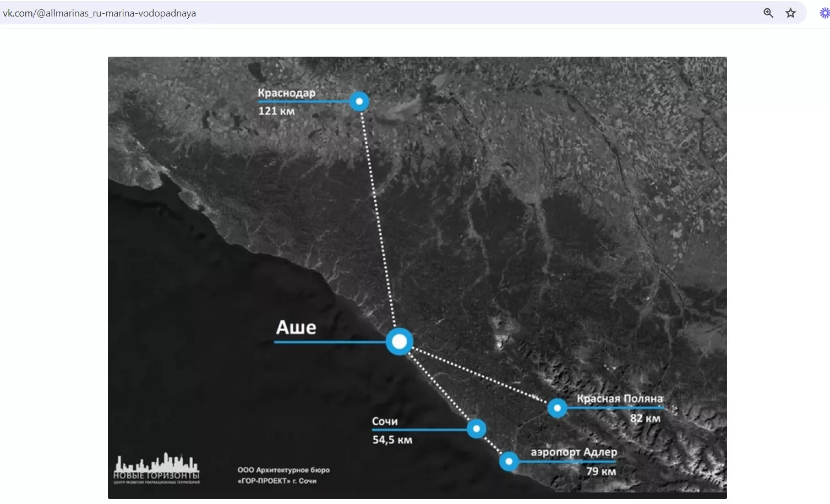Click the Красная Поляна map marker
The height and width of the screenshot is (504, 830).
(557, 408)
